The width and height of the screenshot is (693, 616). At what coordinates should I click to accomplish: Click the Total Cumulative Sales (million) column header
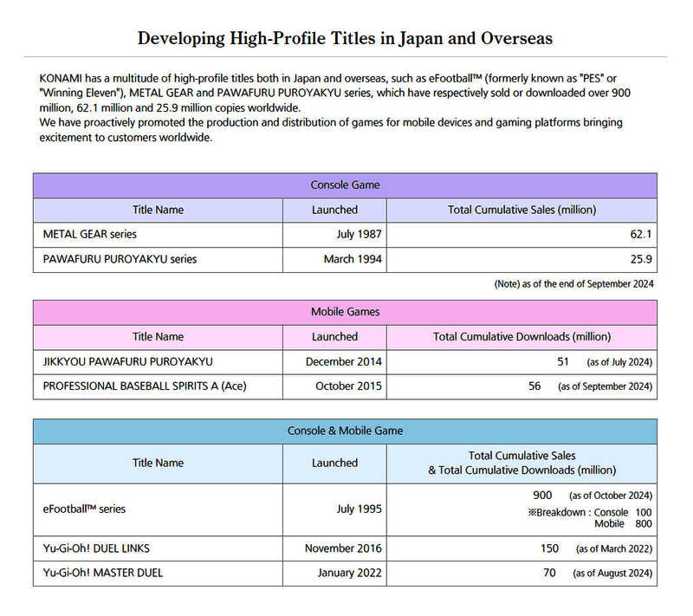click(x=521, y=210)
